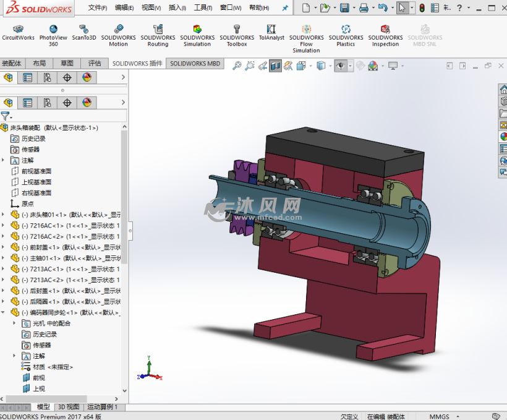Activate the TolAnalyst add-in
The image size is (507, 420).
click(271, 33)
